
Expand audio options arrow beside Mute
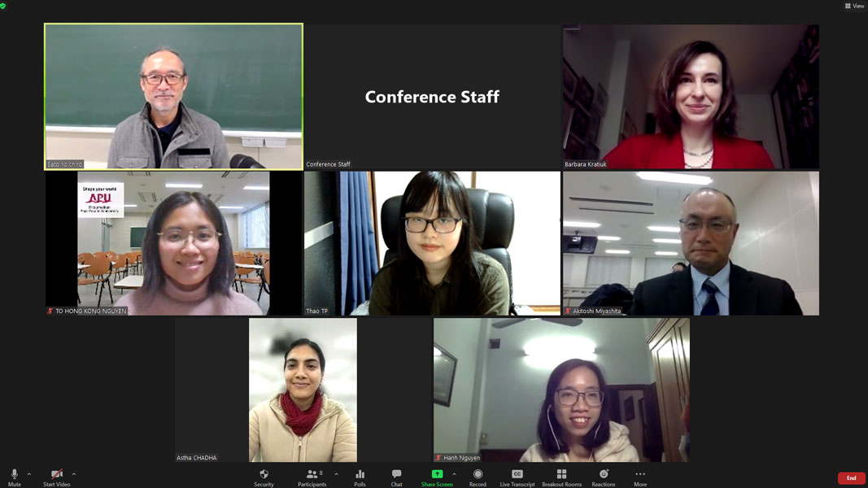[x=29, y=474]
